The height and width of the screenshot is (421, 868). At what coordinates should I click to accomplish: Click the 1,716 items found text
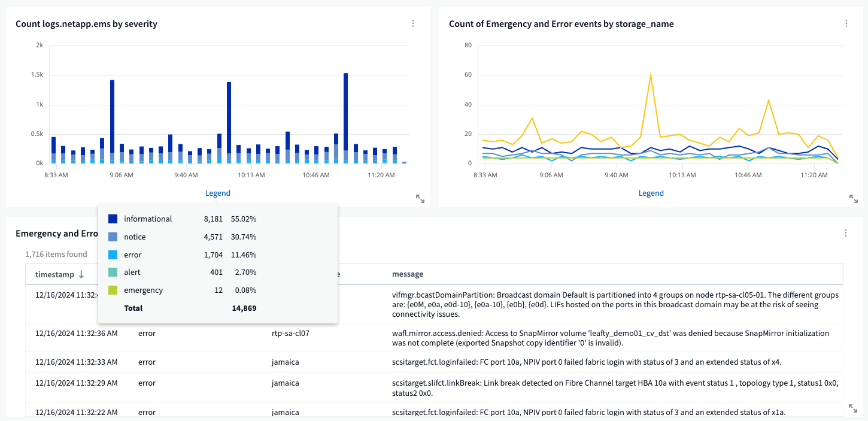(x=57, y=254)
